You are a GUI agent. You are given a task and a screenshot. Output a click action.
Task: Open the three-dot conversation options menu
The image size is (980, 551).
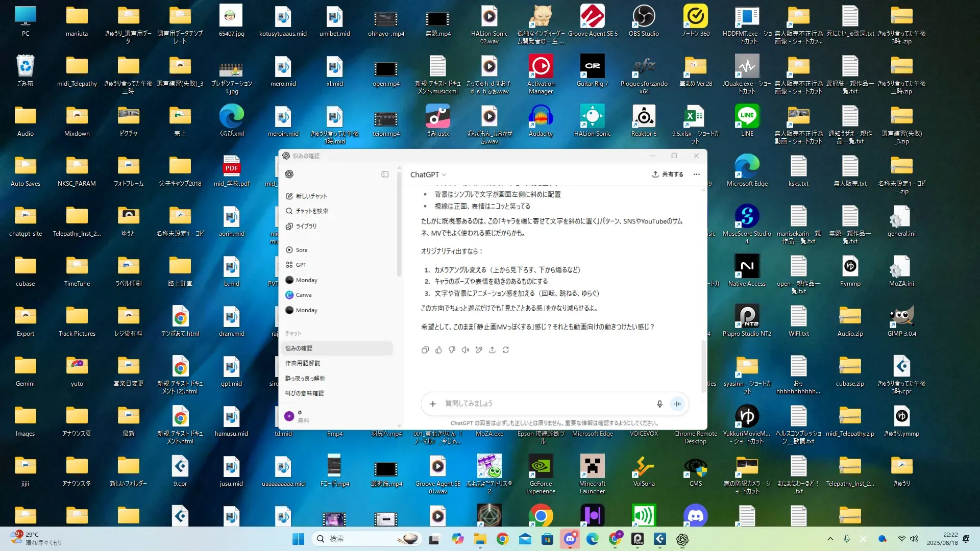(696, 174)
